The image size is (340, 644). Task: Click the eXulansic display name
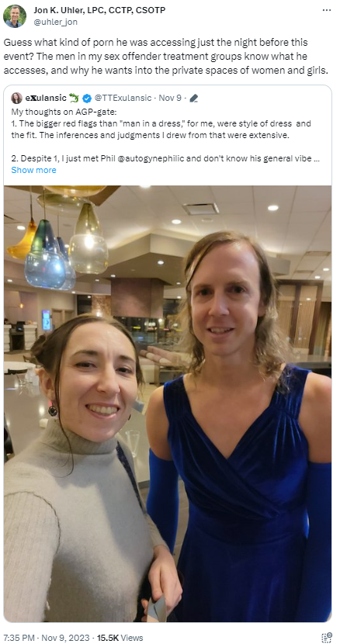click(x=46, y=99)
